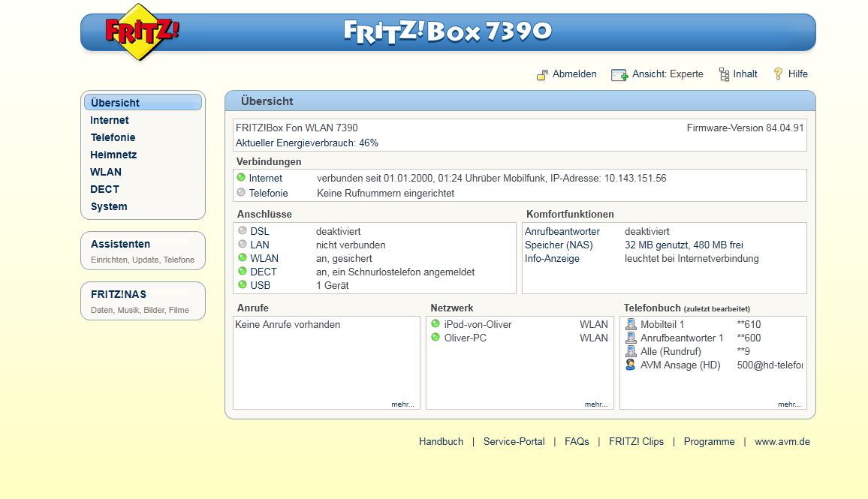Click the Telefonie link under Verbindungen
The width and height of the screenshot is (868, 499).
pos(269,193)
